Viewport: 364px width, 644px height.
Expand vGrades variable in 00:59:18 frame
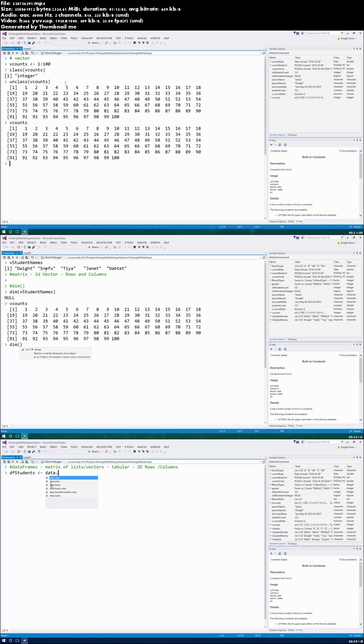(271, 528)
